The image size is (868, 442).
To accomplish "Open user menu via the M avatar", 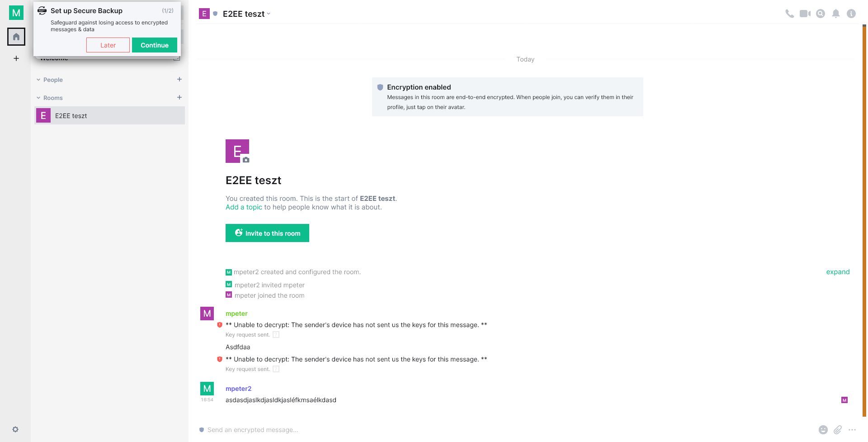I will (x=16, y=13).
